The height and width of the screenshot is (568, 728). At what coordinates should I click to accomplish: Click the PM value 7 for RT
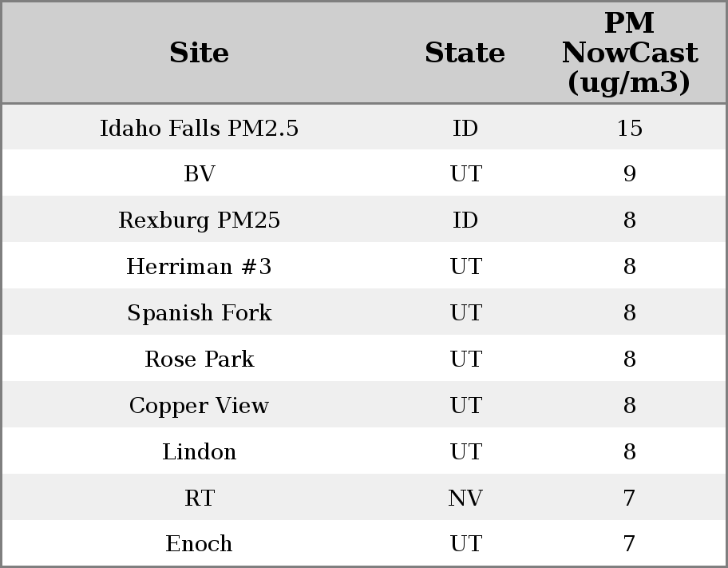pos(629,498)
